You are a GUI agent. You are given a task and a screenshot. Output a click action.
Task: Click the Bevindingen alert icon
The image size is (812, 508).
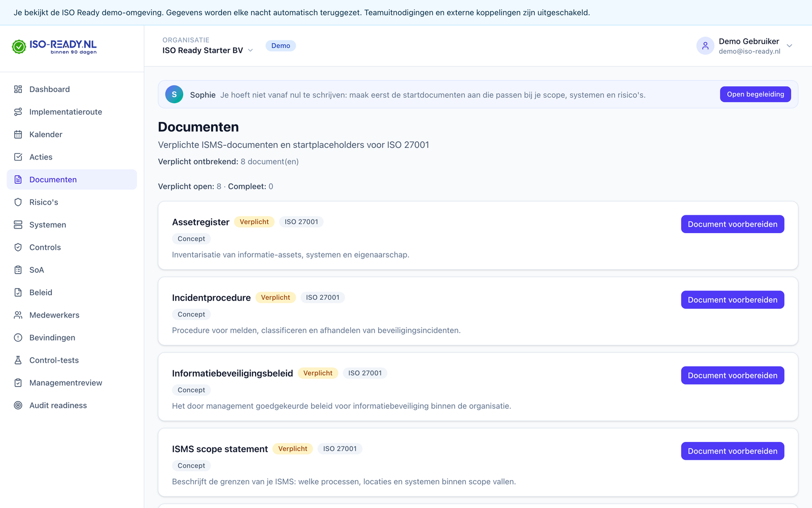18,338
